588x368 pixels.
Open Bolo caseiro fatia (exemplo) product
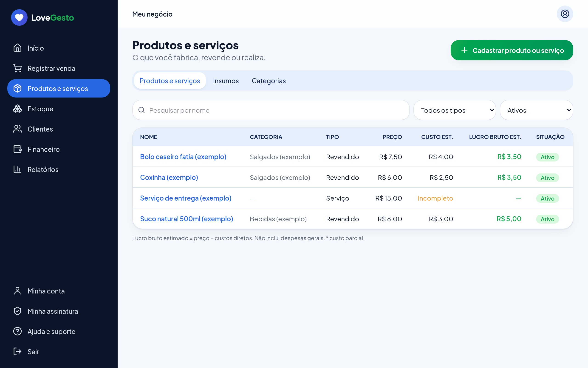pyautogui.click(x=183, y=157)
